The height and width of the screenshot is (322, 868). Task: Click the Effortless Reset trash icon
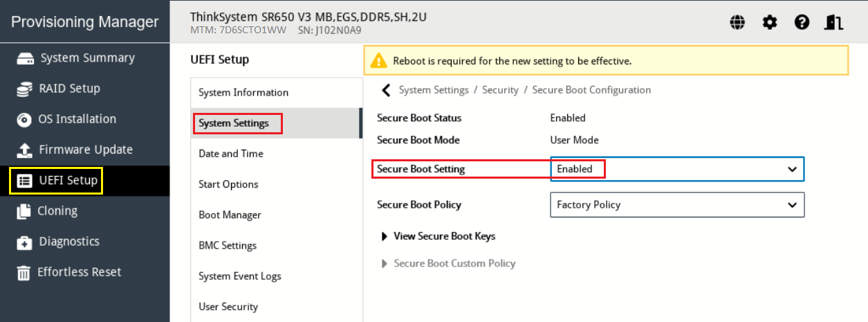click(x=24, y=272)
